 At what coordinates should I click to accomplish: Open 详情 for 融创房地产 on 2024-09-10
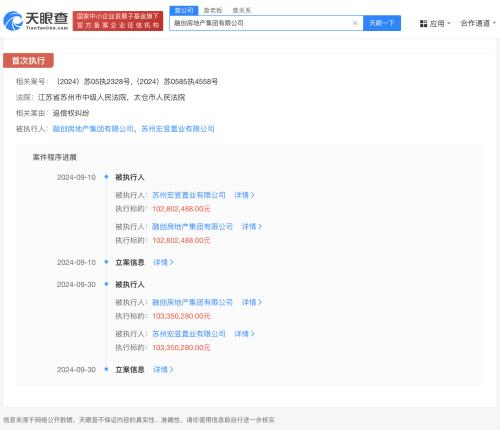point(252,227)
